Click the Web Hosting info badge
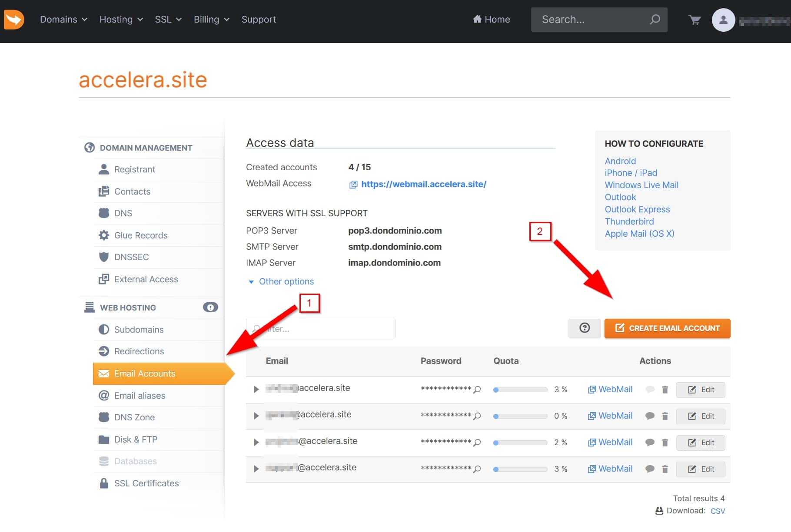Screen dimensions: 791x532 point(210,307)
